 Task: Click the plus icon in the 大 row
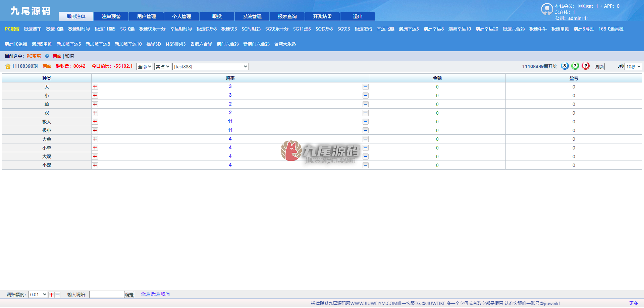tap(95, 87)
